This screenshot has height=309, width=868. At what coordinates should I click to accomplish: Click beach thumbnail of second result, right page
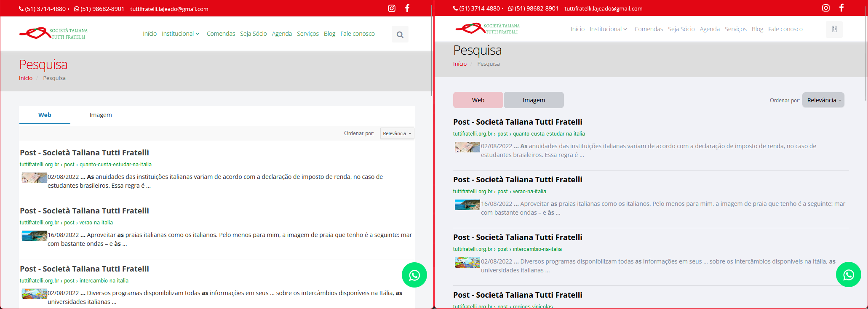(467, 205)
